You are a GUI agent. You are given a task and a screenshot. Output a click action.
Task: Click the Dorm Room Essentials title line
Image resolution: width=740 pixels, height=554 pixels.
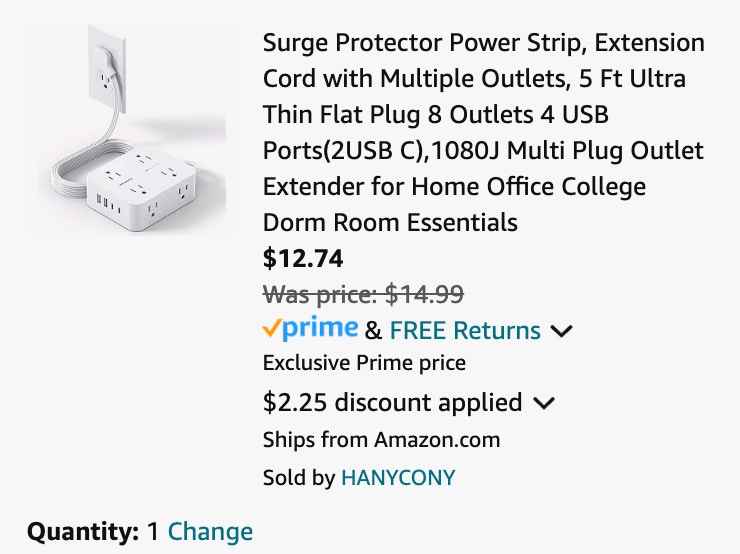tap(390, 222)
